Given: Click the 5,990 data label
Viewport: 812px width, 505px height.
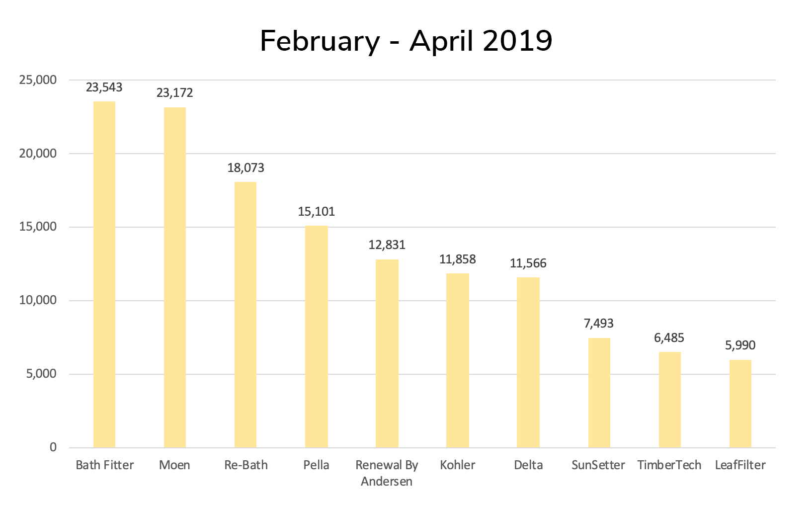Looking at the screenshot, I should pyautogui.click(x=740, y=345).
